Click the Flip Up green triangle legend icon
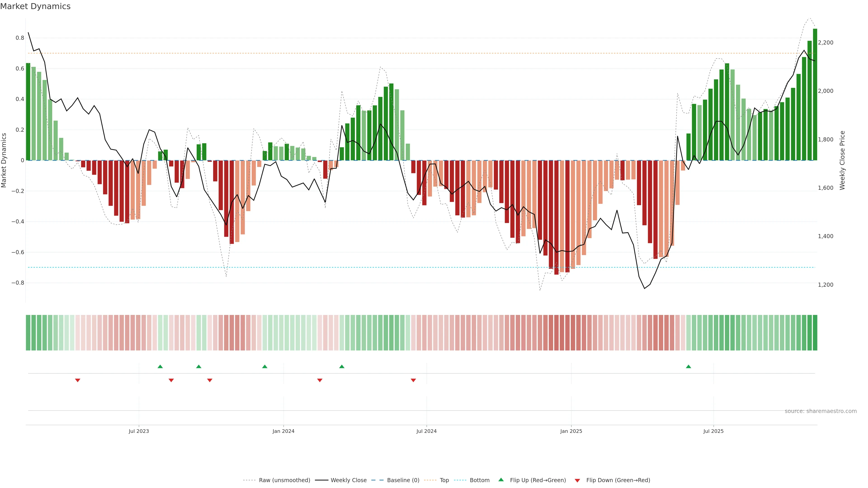This screenshot has width=868, height=488. click(501, 480)
